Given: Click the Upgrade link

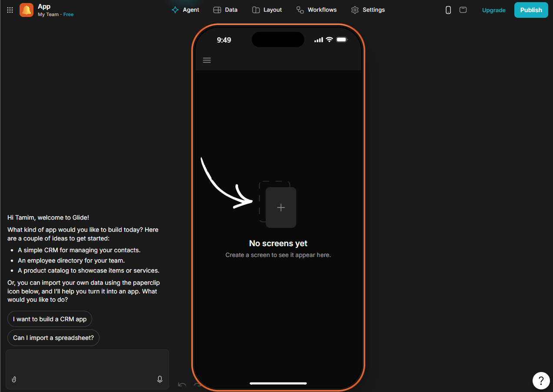Looking at the screenshot, I should [493, 10].
